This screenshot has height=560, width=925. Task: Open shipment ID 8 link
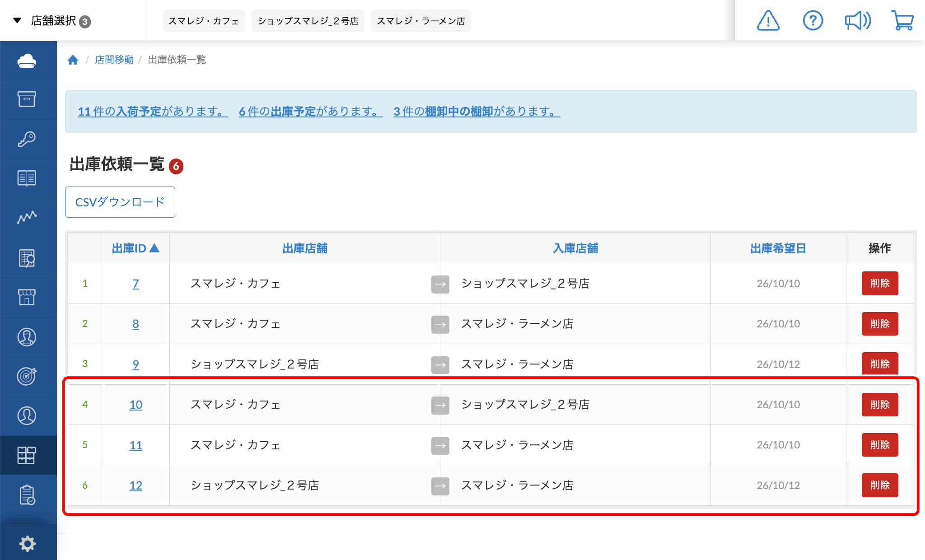tap(135, 324)
